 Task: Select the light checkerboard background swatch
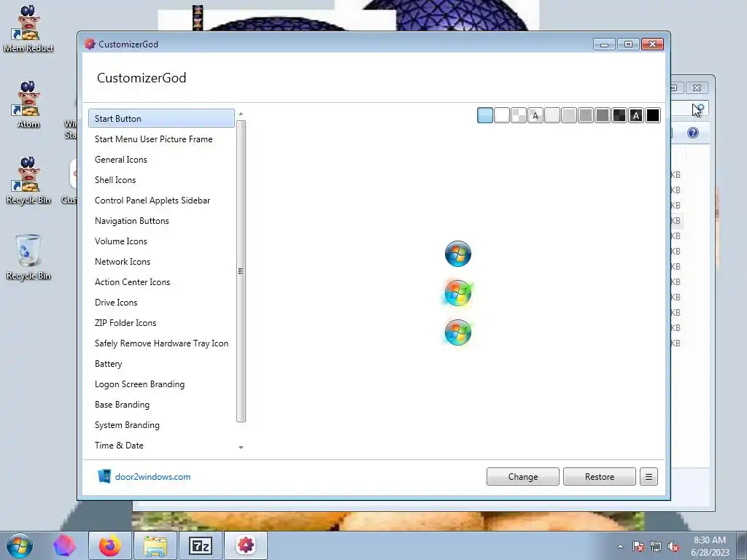(x=519, y=115)
